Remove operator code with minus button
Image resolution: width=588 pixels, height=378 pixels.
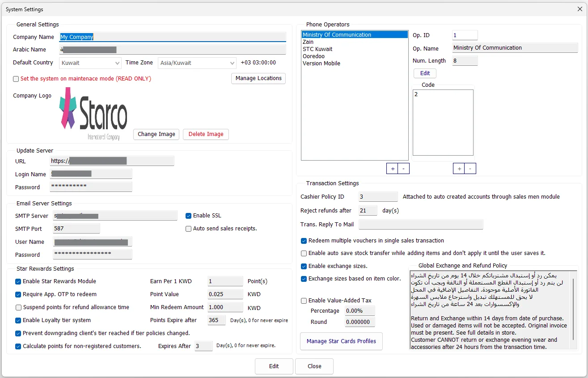click(470, 169)
